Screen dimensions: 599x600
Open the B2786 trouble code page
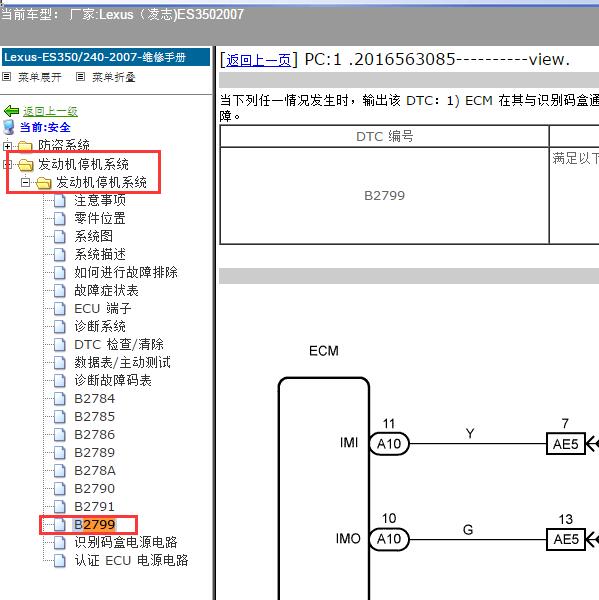[95, 434]
